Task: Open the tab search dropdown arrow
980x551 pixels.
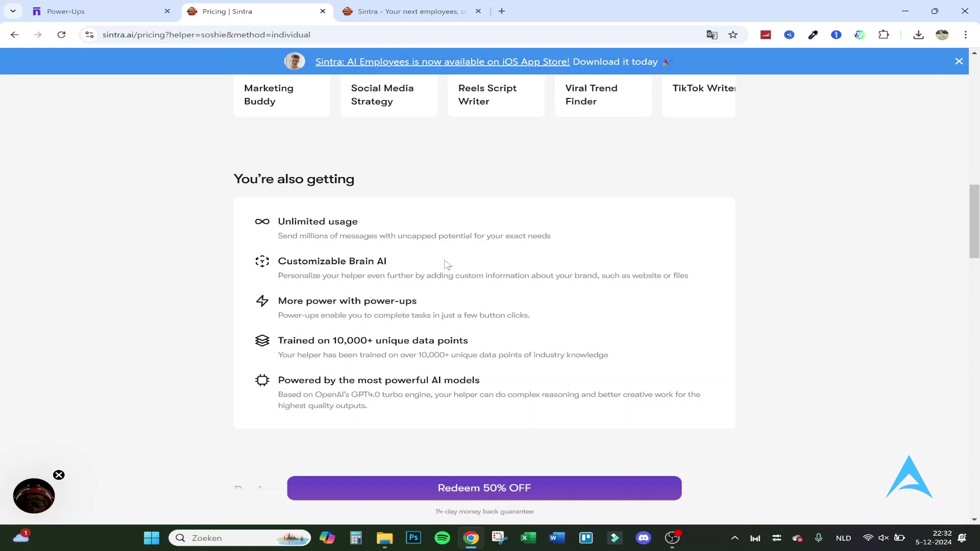Action: (13, 11)
